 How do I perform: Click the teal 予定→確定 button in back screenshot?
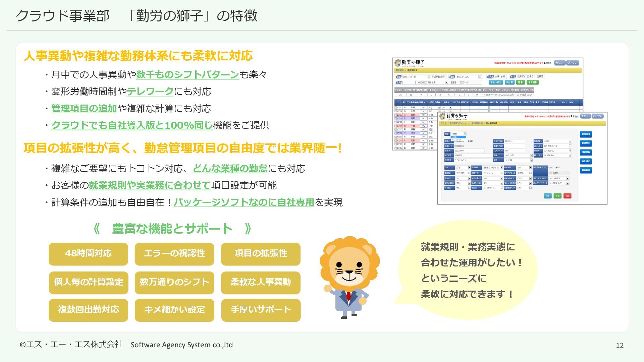[496, 82]
